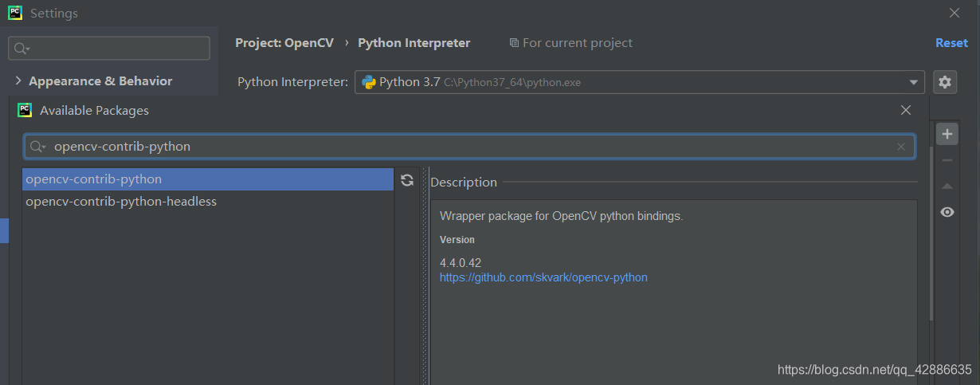Open the Python Interpreter dropdown
The image size is (980, 385).
[x=913, y=82]
